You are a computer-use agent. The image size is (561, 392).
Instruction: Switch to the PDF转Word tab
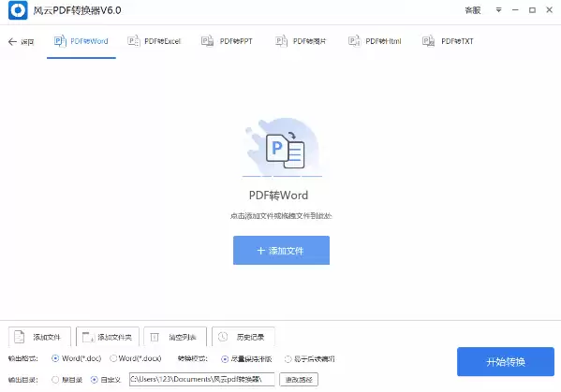(81, 41)
